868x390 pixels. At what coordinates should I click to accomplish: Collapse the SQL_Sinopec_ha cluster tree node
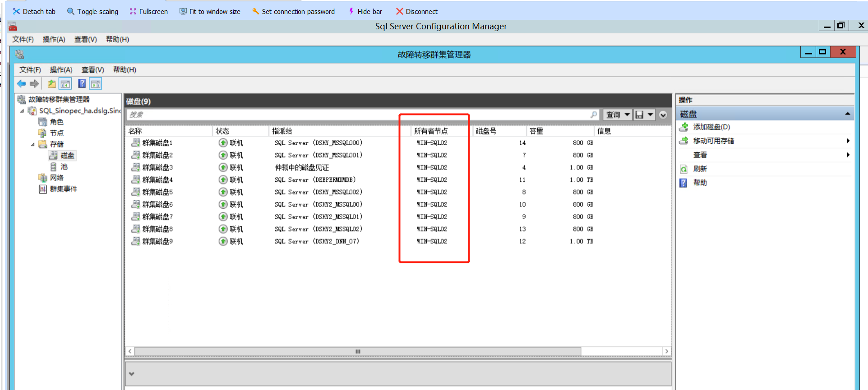coord(22,111)
